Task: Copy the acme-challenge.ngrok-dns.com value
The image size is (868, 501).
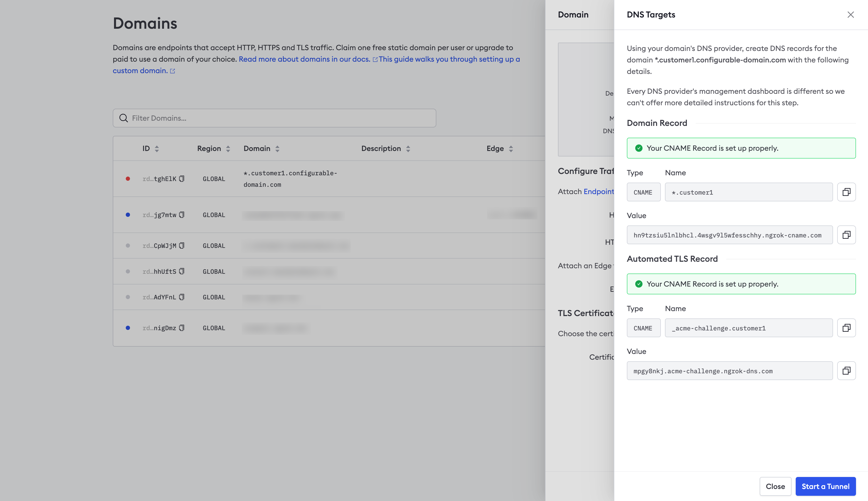Action: tap(846, 371)
